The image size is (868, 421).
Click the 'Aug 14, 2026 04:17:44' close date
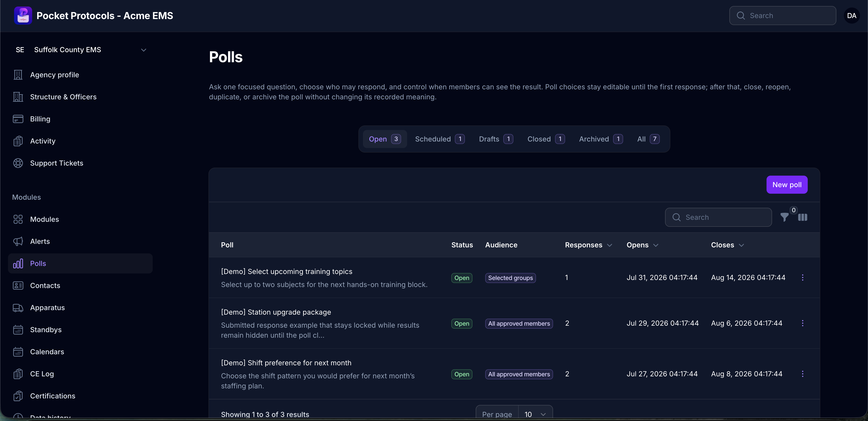pyautogui.click(x=748, y=278)
